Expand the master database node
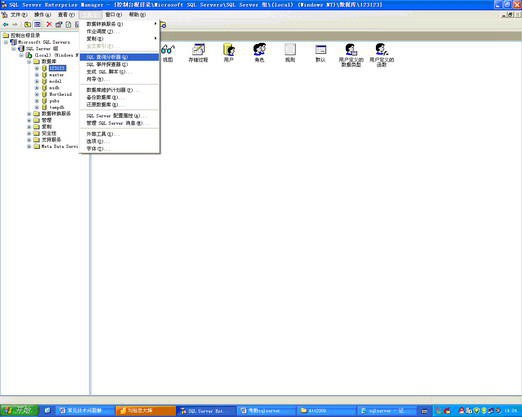The image size is (522, 417). point(37,75)
